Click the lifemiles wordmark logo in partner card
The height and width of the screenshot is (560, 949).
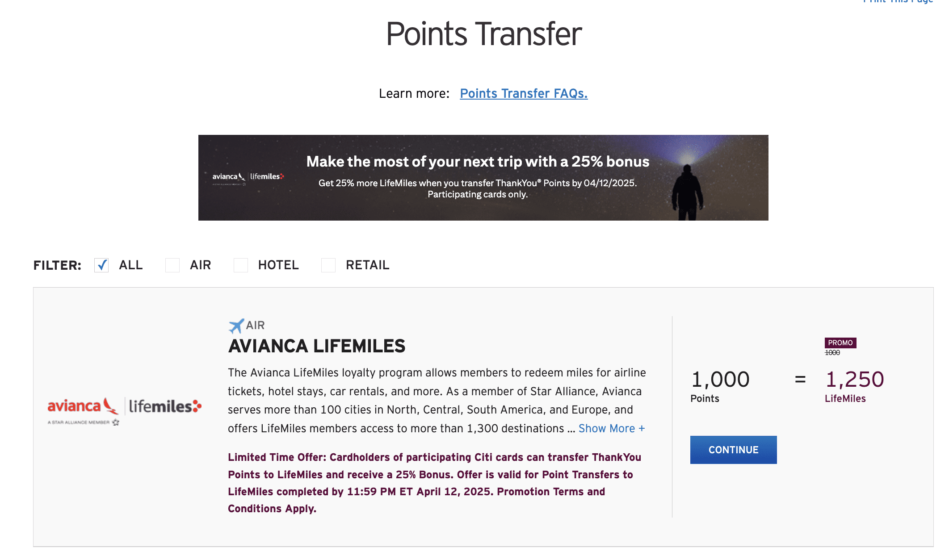pos(165,406)
